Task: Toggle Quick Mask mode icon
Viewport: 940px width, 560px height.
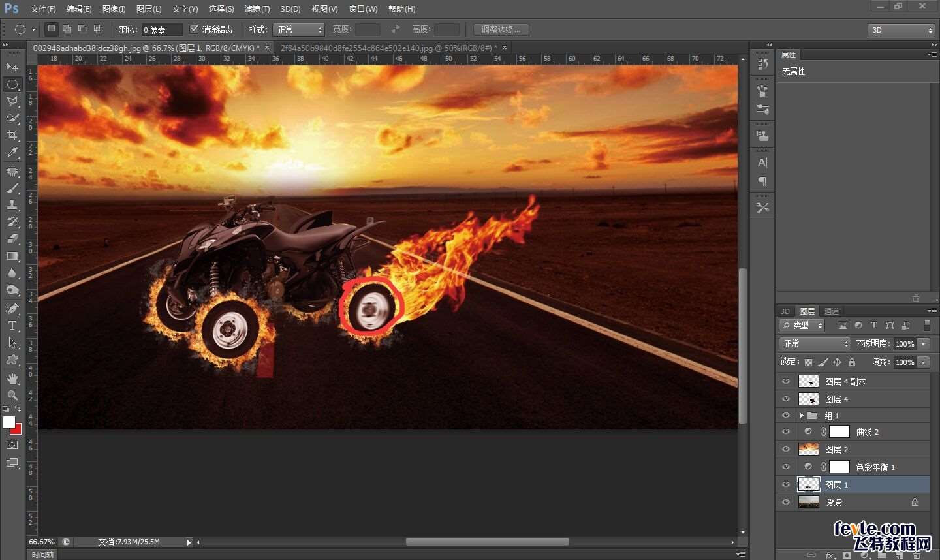Action: [12, 445]
